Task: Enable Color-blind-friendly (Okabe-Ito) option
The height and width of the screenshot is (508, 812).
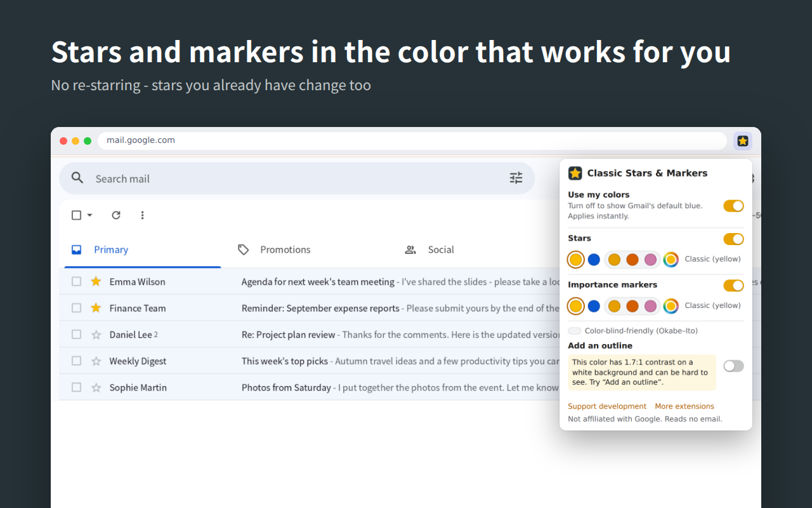Action: (575, 331)
